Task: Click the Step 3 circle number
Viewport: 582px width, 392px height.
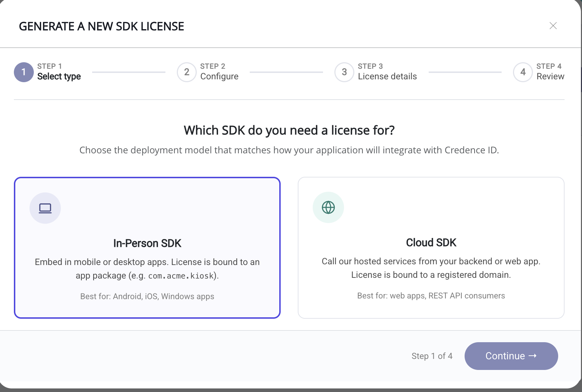Action: point(344,72)
